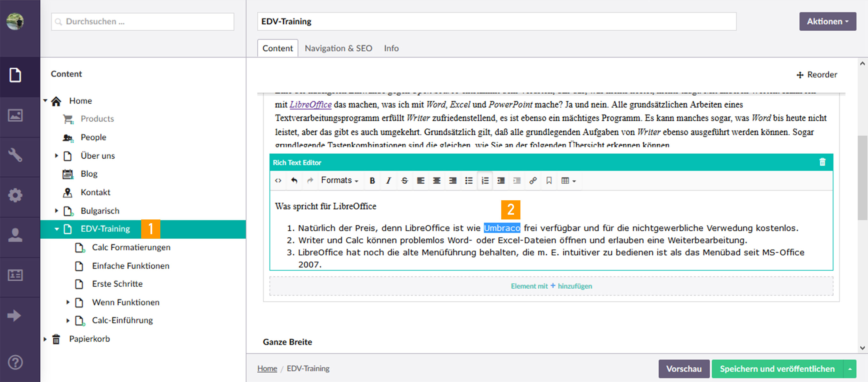Viewport: 868px width, 382px height.
Task: Open the Content section in sidebar
Action: (x=15, y=75)
